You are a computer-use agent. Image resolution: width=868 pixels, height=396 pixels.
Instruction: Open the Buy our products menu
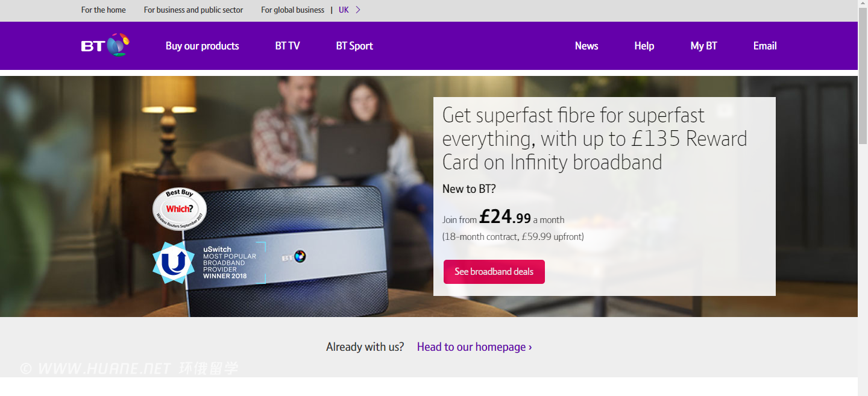click(x=203, y=46)
